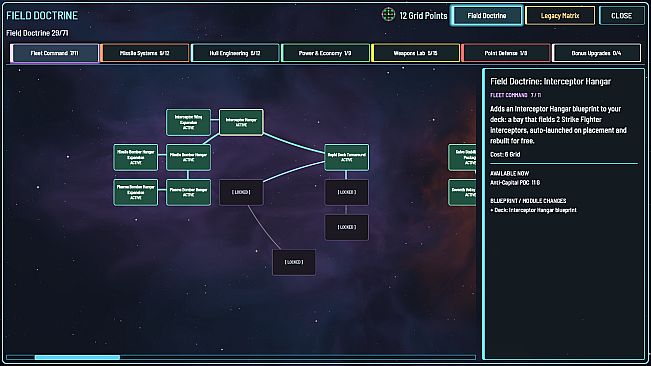
Task: Click the 'AVAILABLE NOW' heading
Action: pyautogui.click(x=509, y=173)
